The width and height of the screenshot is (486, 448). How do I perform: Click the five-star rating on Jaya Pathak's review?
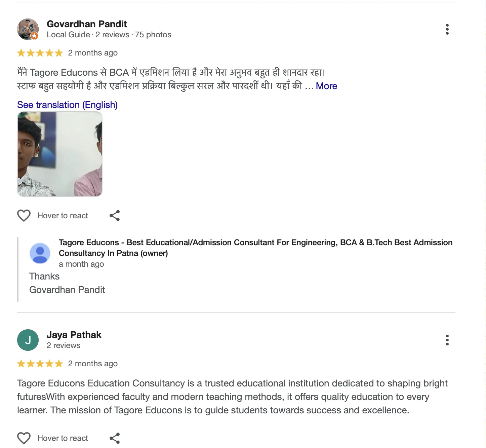pos(40,364)
